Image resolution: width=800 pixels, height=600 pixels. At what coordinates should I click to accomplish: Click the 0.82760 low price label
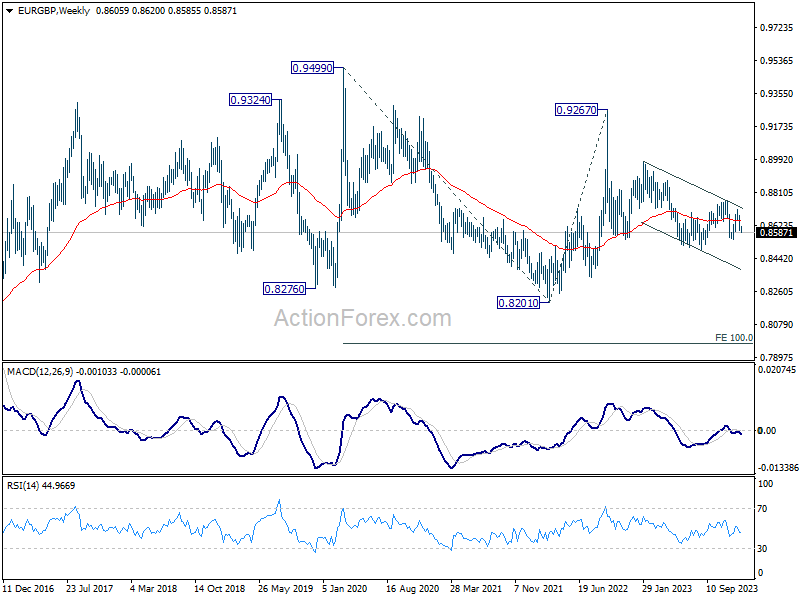pos(284,289)
